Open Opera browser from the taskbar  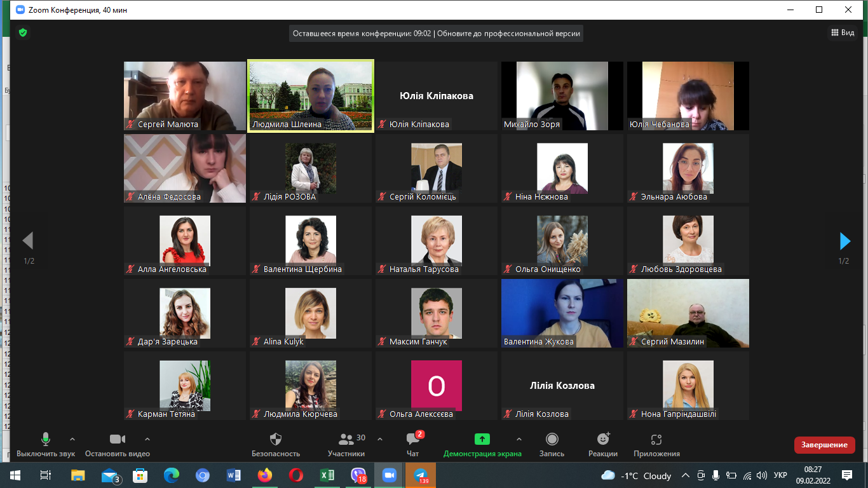pos(296,475)
